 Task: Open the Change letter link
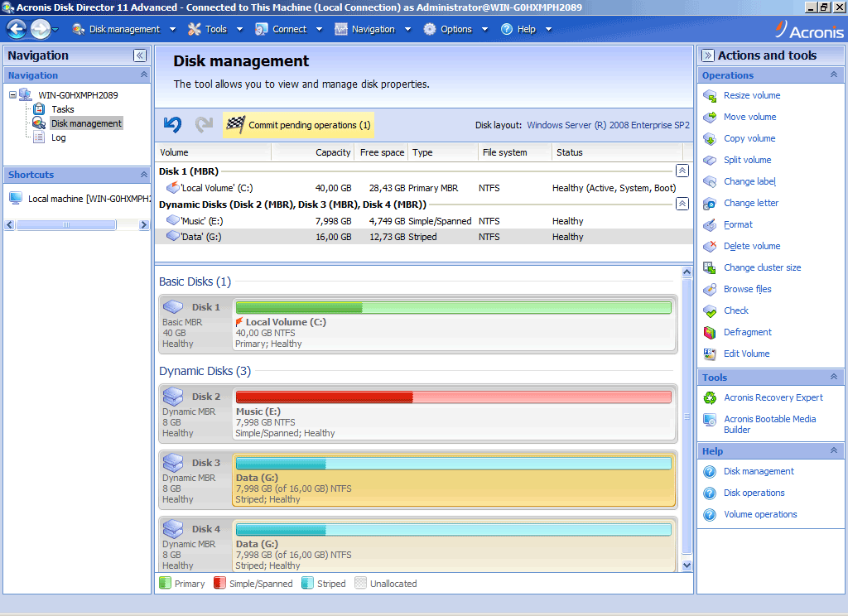(750, 204)
